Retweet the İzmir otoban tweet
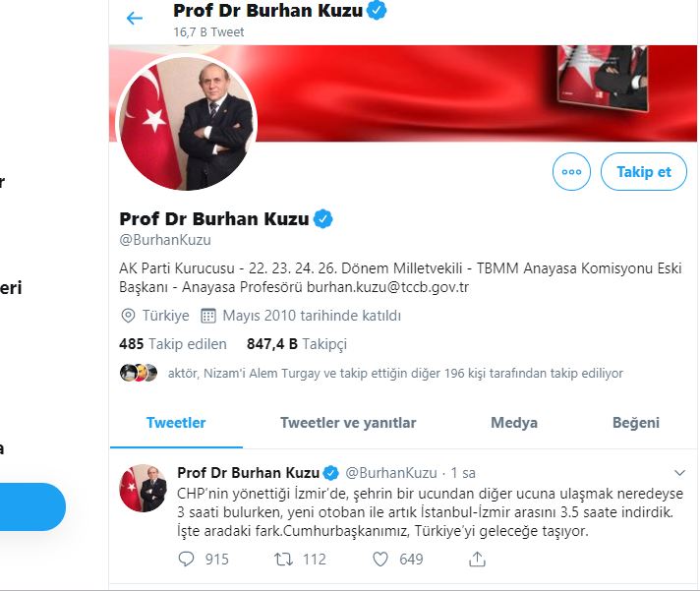This screenshot has width=700, height=591. 283,559
